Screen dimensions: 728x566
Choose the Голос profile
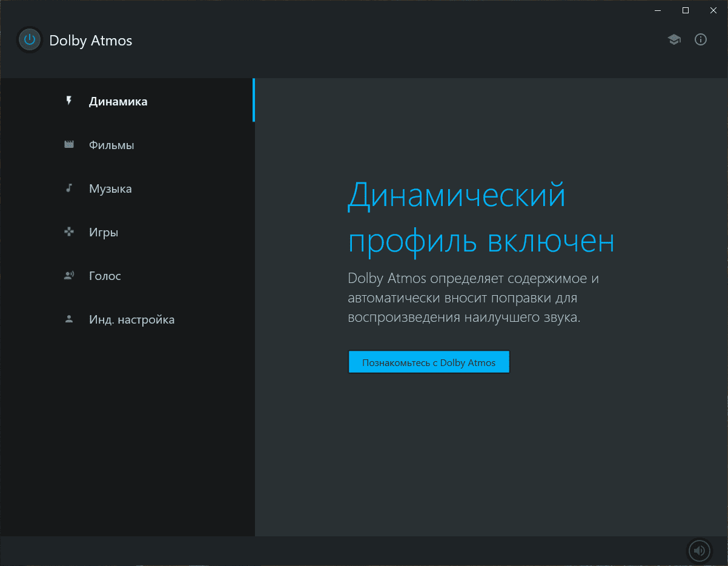point(127,276)
